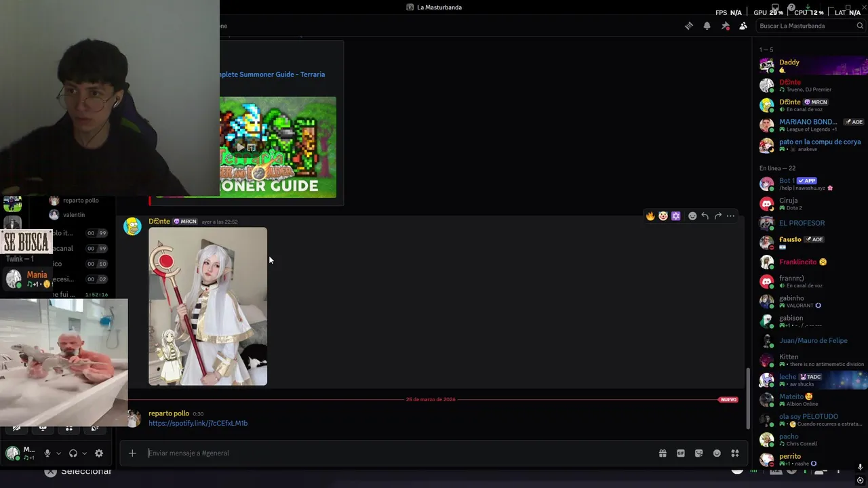Click the chat scrollbar thumb
The height and width of the screenshot is (488, 868).
(748, 399)
